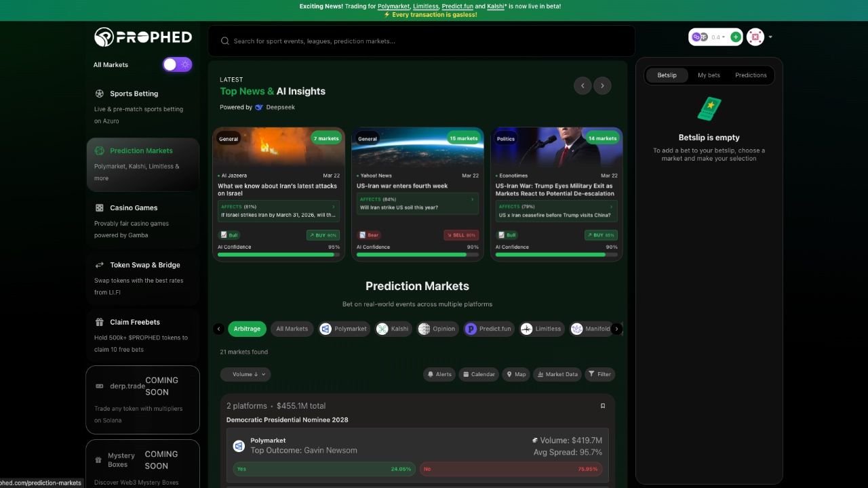868x488 pixels.
Task: Click the Casino Games dice icon
Action: pyautogui.click(x=100, y=208)
